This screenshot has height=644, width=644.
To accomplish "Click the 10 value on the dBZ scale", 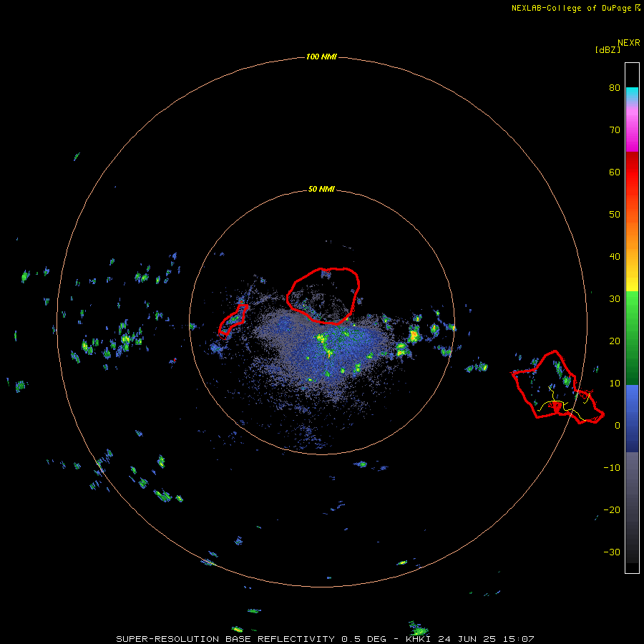I will [615, 384].
